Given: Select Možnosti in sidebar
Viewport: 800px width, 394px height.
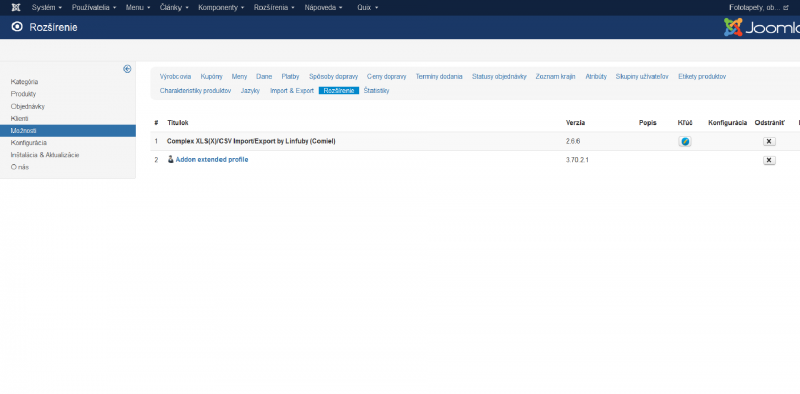Looking at the screenshot, I should pos(68,131).
